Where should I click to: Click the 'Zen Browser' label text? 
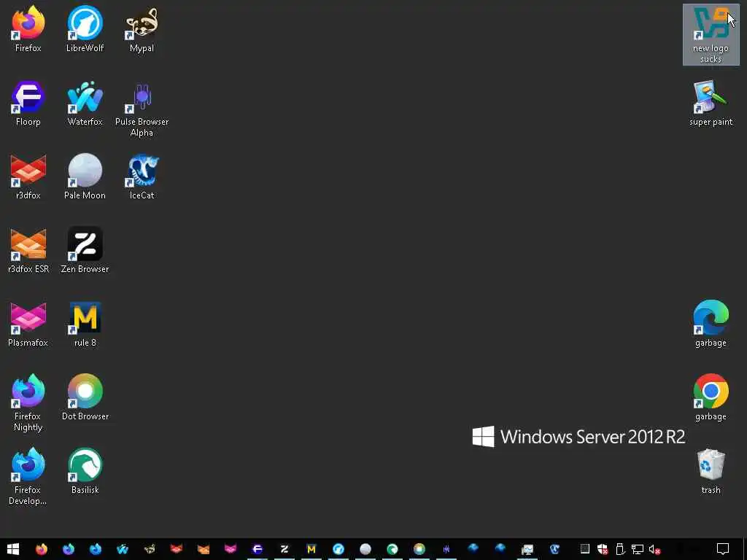coord(85,269)
